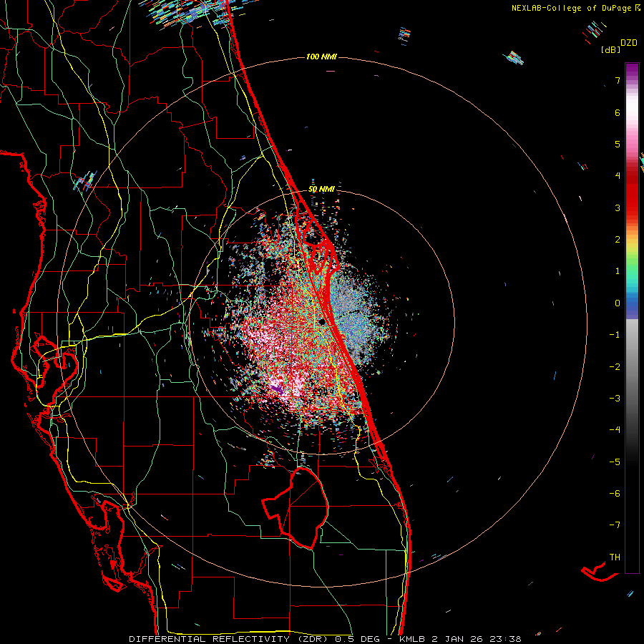This screenshot has height=644, width=644.
Task: Click the DIFFERENTIAL REFLECTIVITY (ZDR) caption text
Action: 229,639
